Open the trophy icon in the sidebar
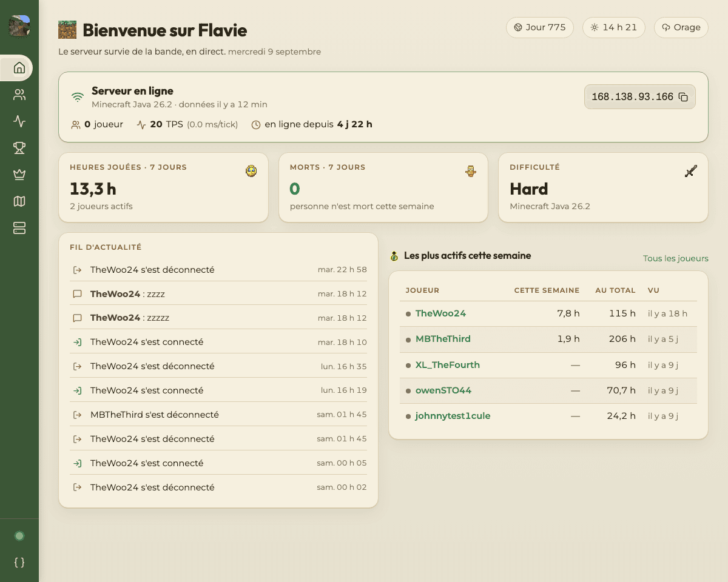Screen dimensions: 728x582 pyautogui.click(x=19, y=148)
